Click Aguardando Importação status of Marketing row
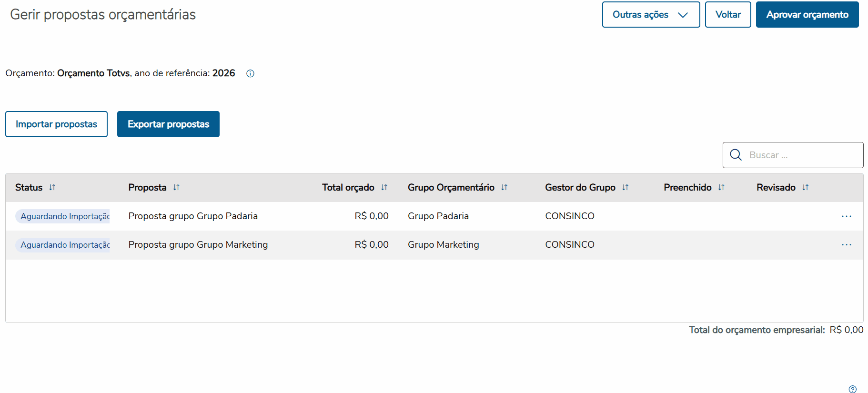The image size is (868, 393). pos(65,245)
